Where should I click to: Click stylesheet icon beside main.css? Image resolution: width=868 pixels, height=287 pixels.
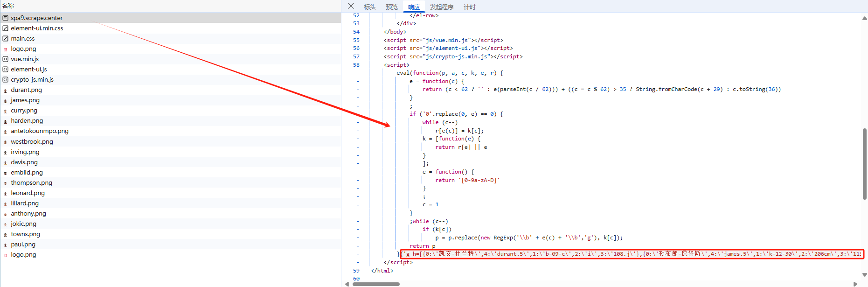6,38
